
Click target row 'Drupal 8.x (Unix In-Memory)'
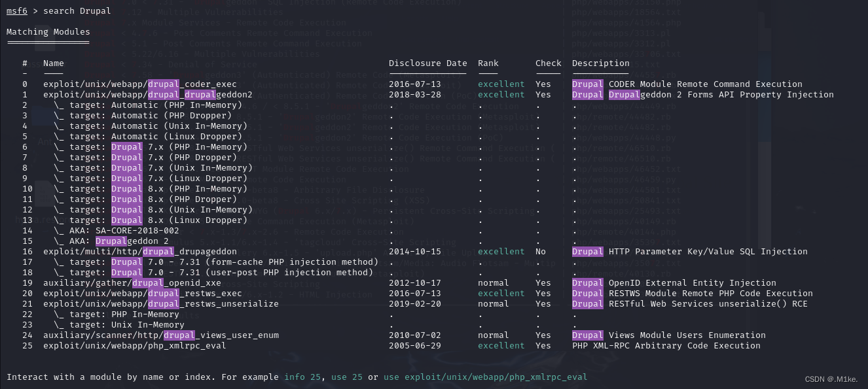[x=153, y=210]
